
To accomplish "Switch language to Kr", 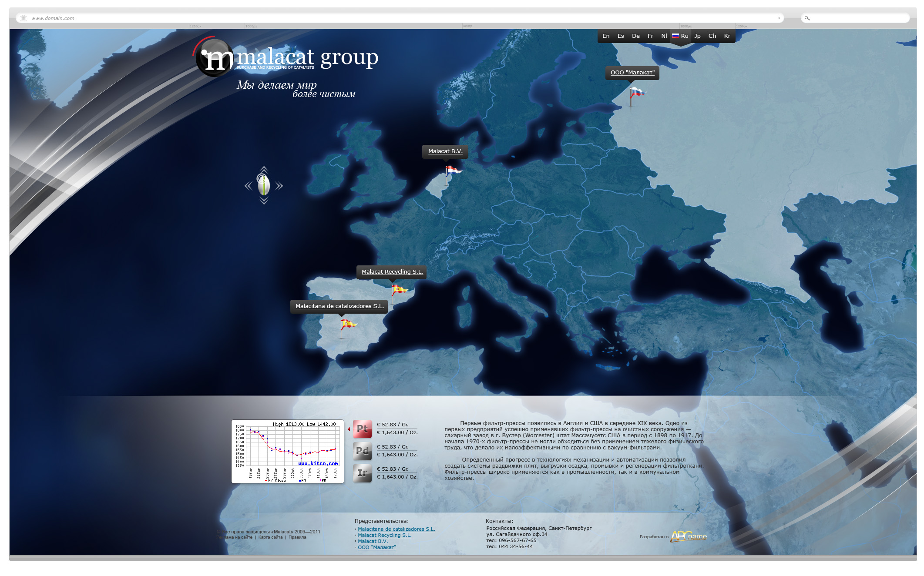I will coord(727,36).
